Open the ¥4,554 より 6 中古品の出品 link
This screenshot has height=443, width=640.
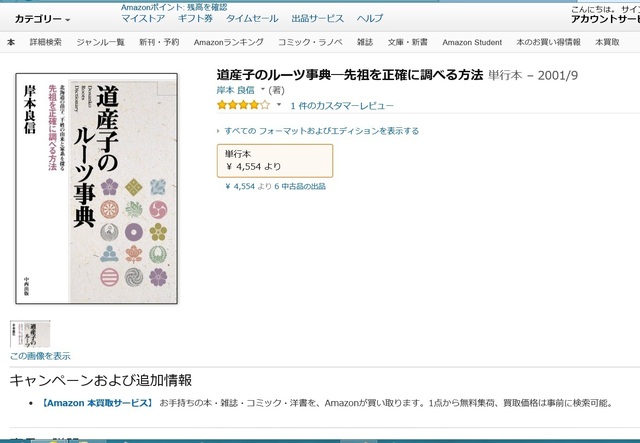pos(276,186)
